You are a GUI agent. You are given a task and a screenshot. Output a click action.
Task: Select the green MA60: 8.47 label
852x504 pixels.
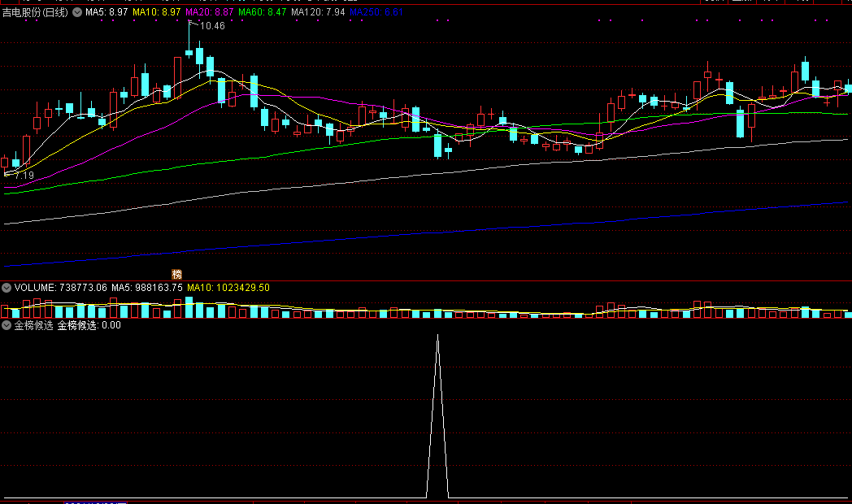coord(263,12)
